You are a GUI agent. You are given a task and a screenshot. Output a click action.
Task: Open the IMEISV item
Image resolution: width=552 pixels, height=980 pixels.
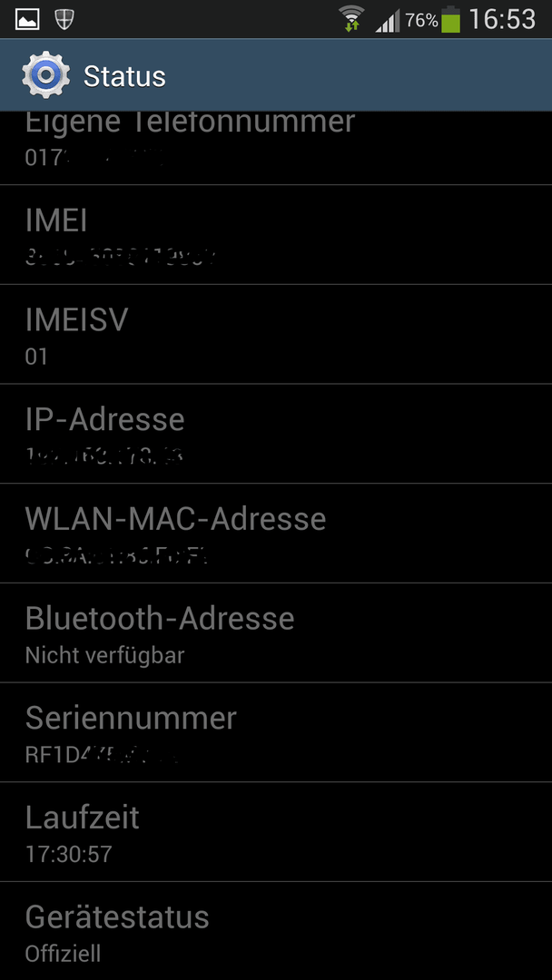276,334
